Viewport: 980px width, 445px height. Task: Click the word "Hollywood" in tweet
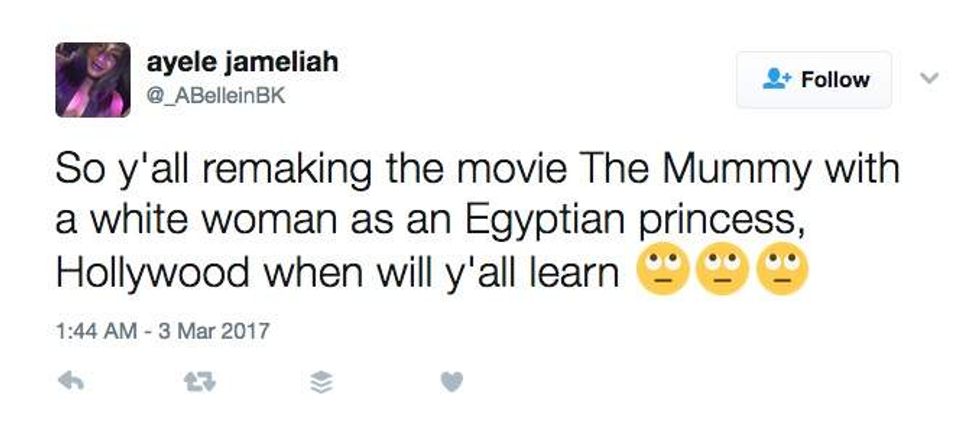point(157,272)
